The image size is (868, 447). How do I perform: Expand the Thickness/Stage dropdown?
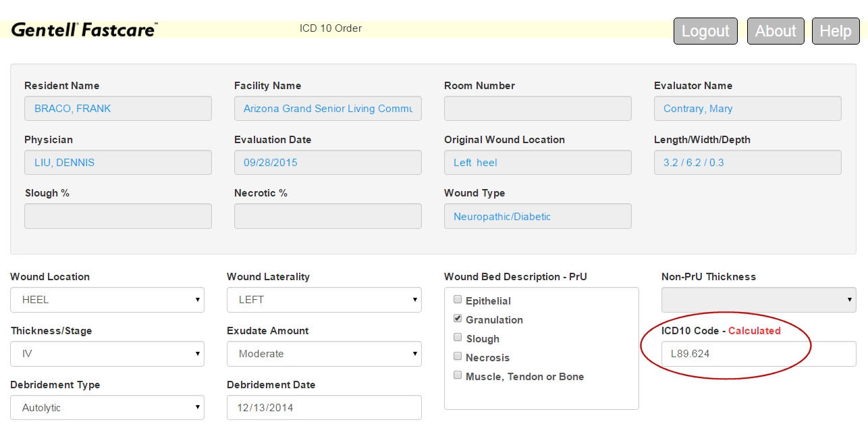107,353
